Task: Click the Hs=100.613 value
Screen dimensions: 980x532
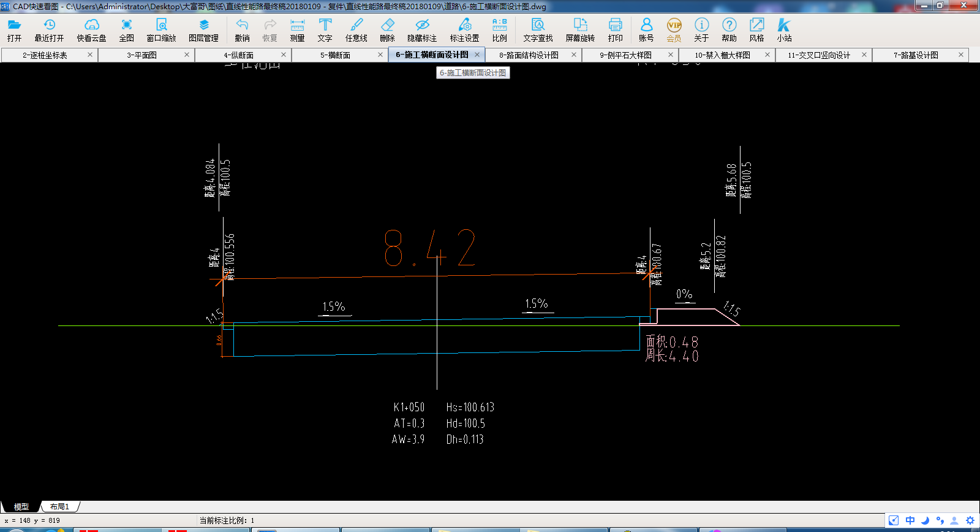Action: 470,408
